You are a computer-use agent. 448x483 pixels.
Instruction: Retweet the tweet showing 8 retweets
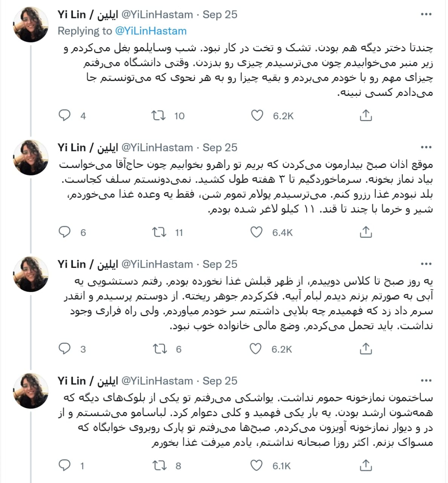pyautogui.click(x=159, y=466)
